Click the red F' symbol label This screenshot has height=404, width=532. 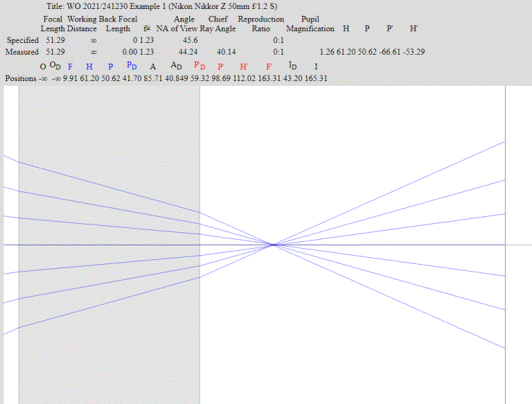tap(269, 67)
